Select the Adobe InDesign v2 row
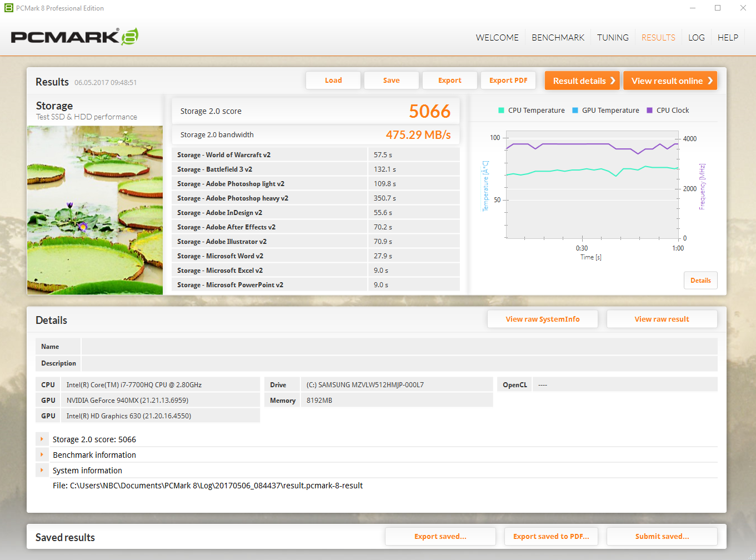756x560 pixels. point(316,213)
